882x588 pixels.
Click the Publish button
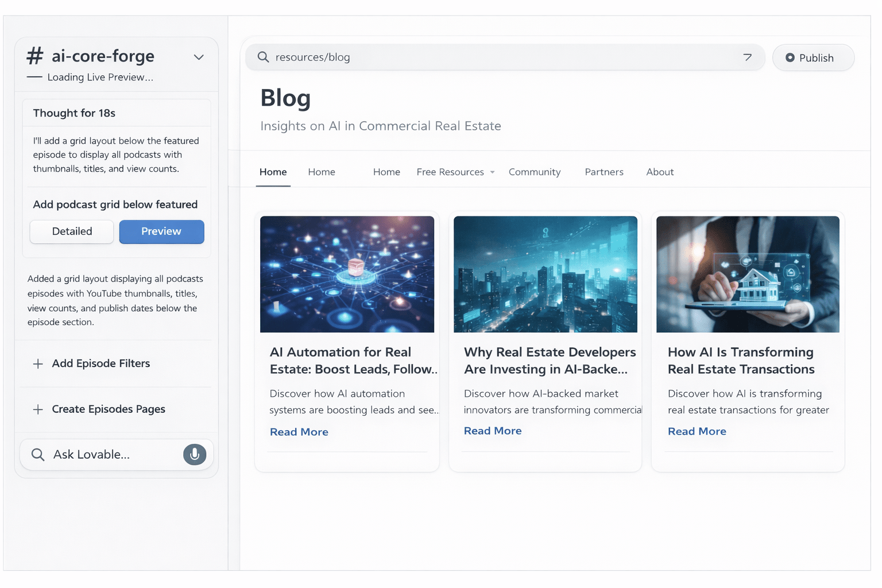[x=813, y=57]
